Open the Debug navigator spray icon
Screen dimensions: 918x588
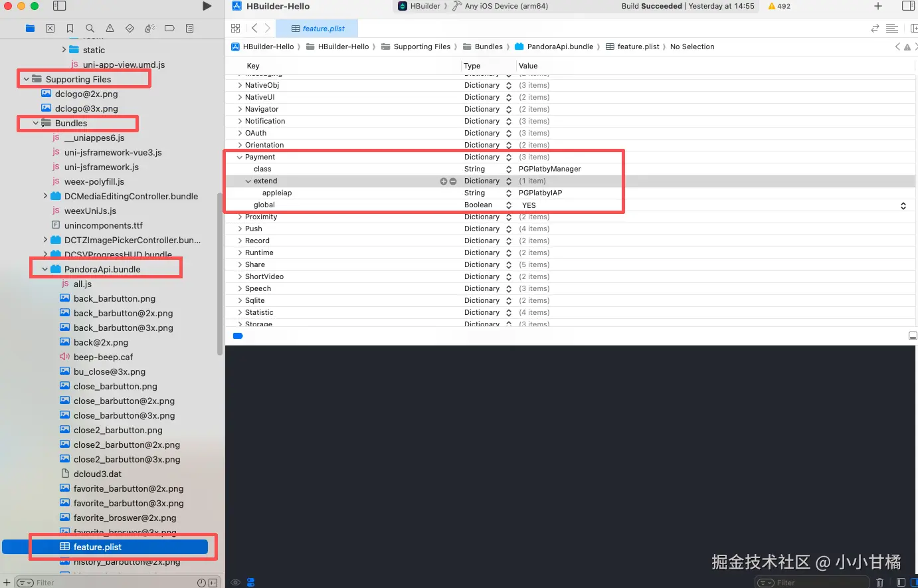point(149,29)
